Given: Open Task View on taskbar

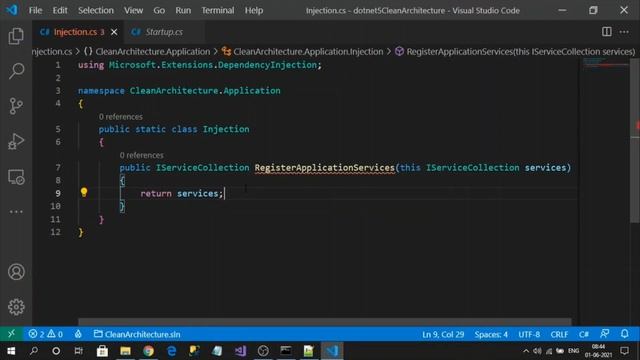Looking at the screenshot, I should (78, 351).
